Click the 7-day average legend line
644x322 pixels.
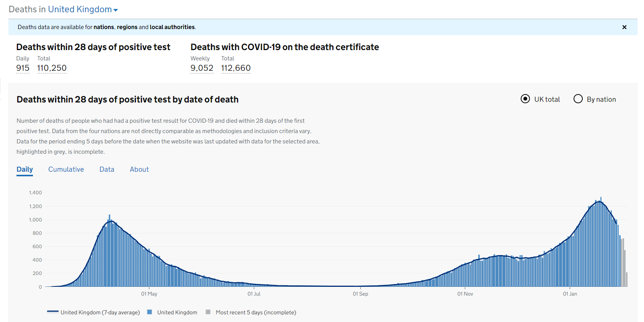pyautogui.click(x=53, y=312)
